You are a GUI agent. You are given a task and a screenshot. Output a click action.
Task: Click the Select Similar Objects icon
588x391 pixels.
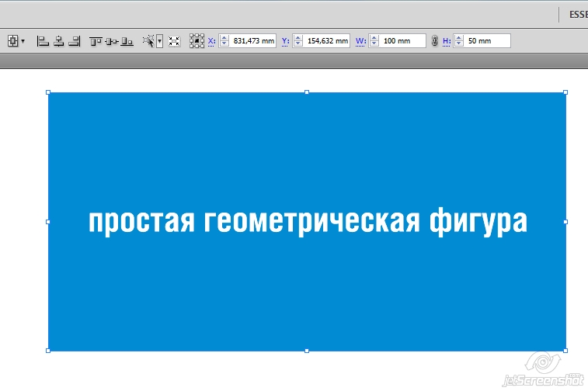click(x=148, y=41)
